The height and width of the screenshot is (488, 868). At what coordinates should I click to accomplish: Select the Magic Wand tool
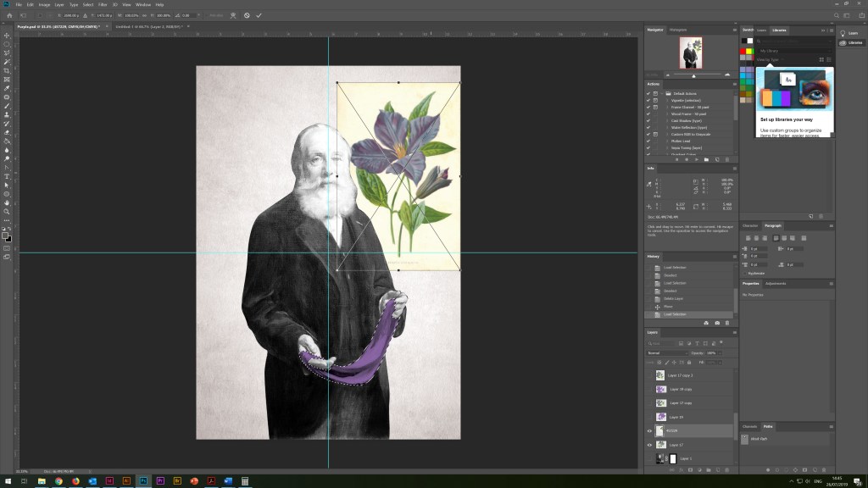7,62
